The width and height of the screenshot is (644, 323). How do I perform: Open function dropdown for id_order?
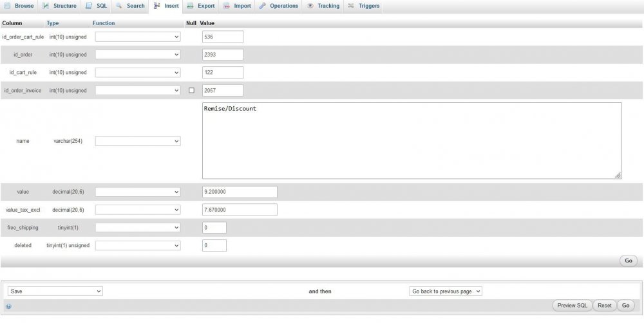click(x=138, y=55)
